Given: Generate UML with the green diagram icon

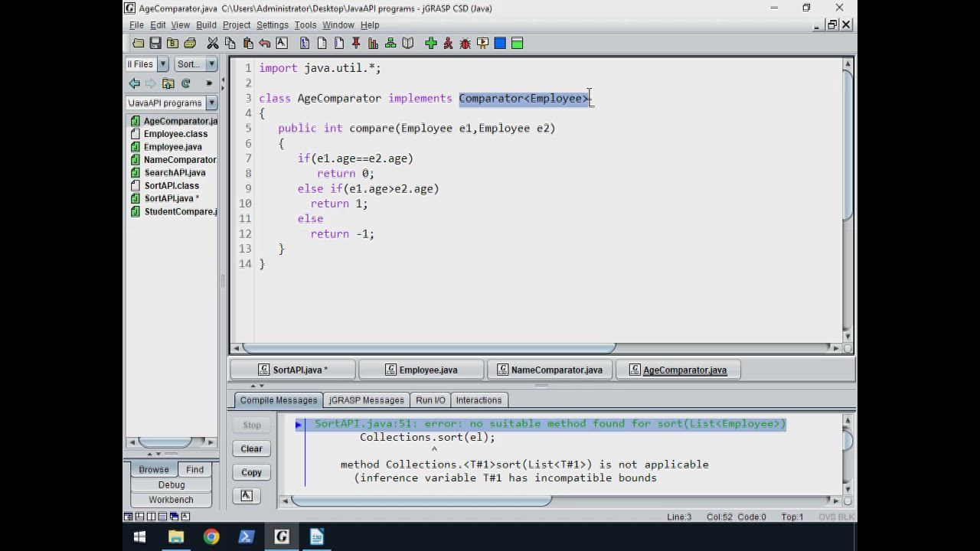Looking at the screenshot, I should [390, 44].
